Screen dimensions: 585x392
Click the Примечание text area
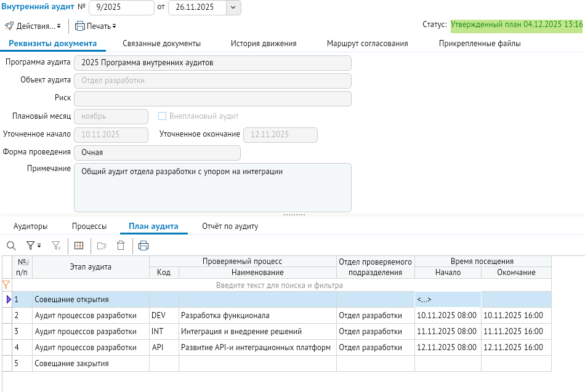[x=212, y=188]
